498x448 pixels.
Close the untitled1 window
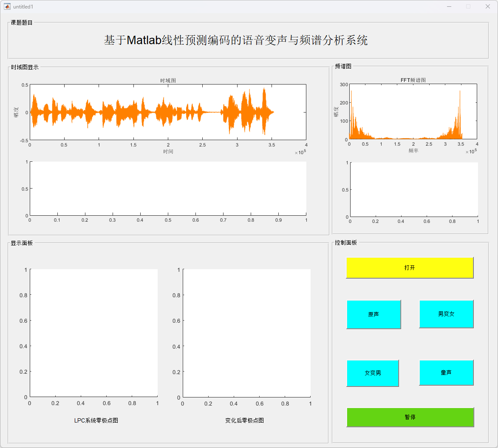(x=487, y=6)
